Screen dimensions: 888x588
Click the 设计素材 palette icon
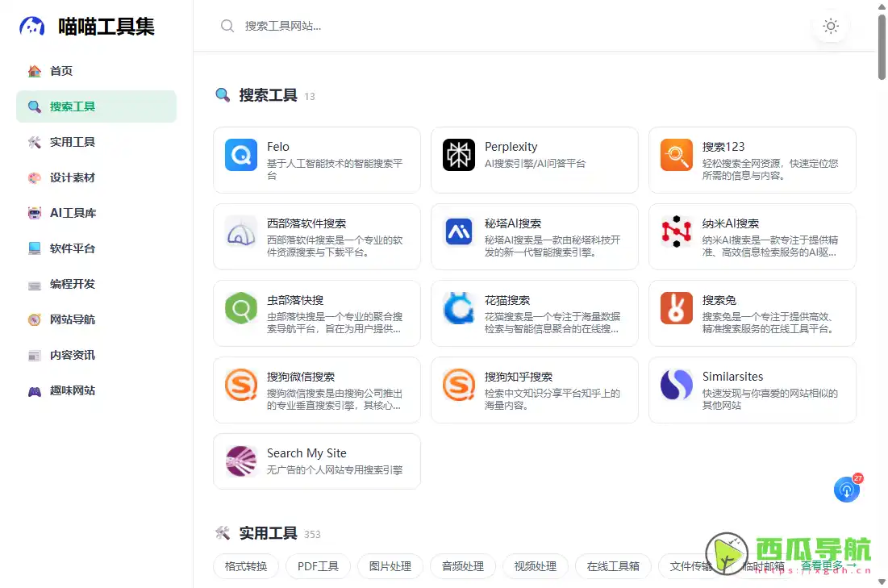35,178
